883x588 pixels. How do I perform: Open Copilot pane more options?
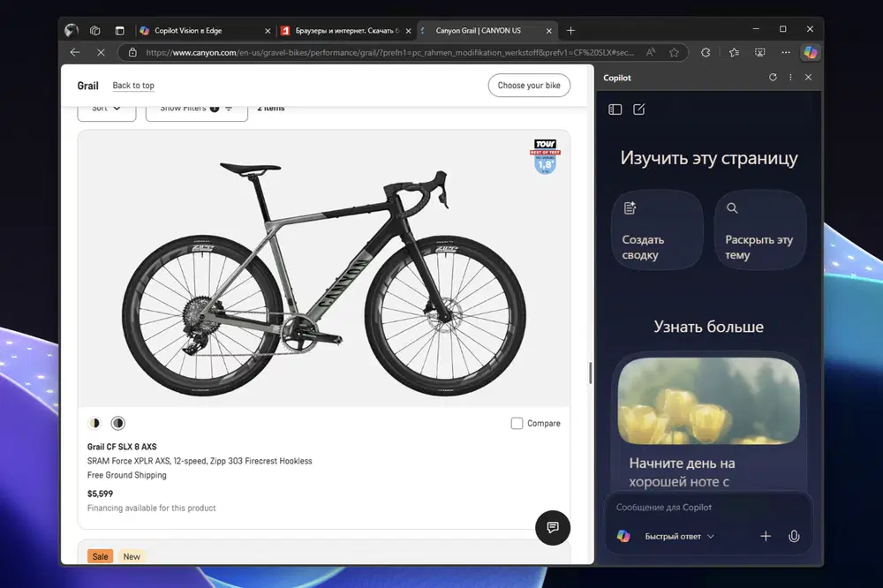[x=790, y=77]
